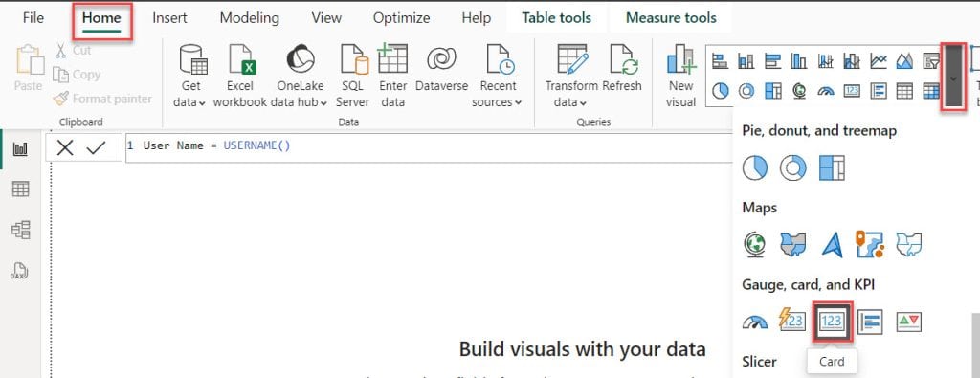Select pie chart in the ribbon gallery

point(720,91)
